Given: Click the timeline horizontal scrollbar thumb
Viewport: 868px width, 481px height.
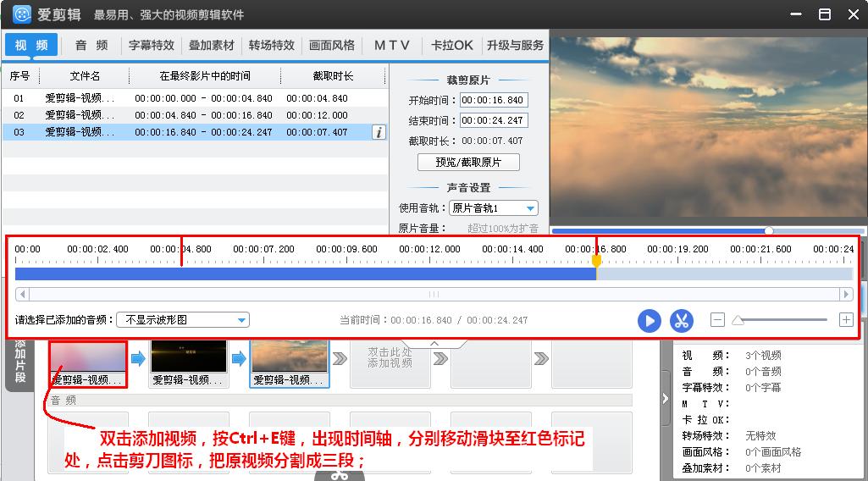Looking at the screenshot, I should 434,295.
